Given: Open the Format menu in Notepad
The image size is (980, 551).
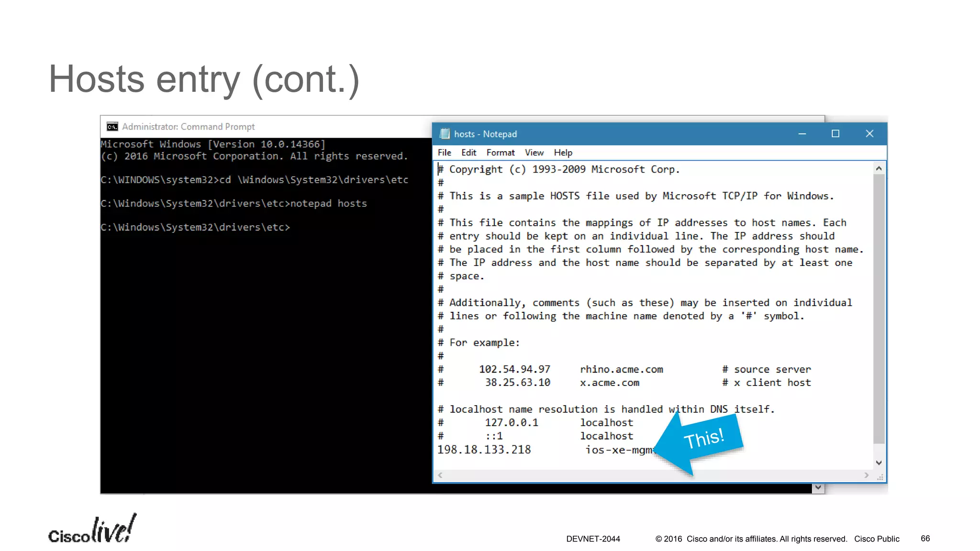Looking at the screenshot, I should (x=500, y=153).
